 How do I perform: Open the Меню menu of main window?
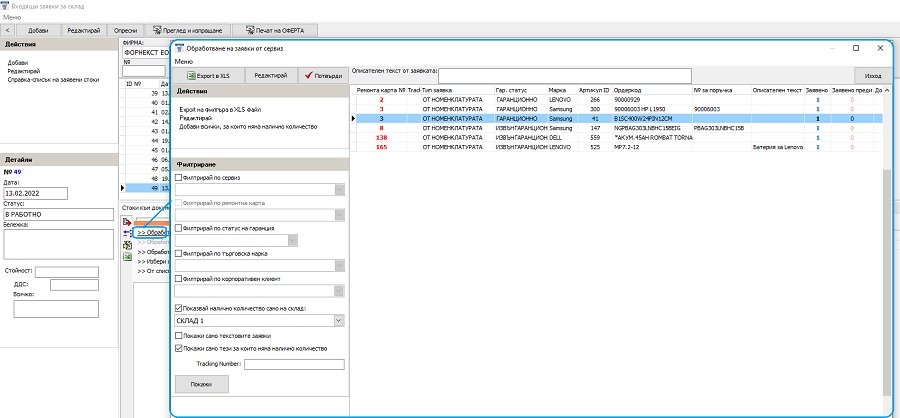click(14, 18)
